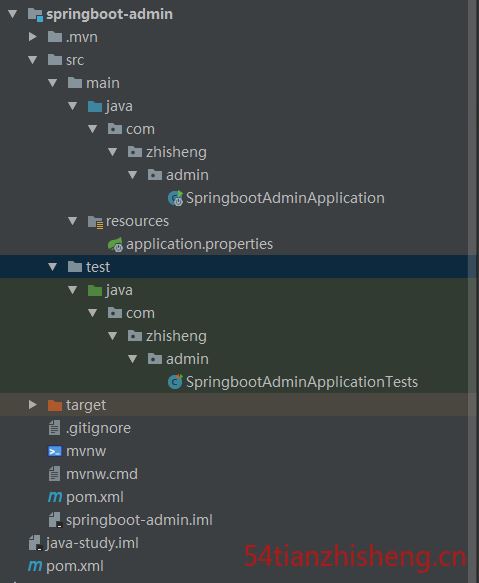Click the green test java folder icon

95,290
